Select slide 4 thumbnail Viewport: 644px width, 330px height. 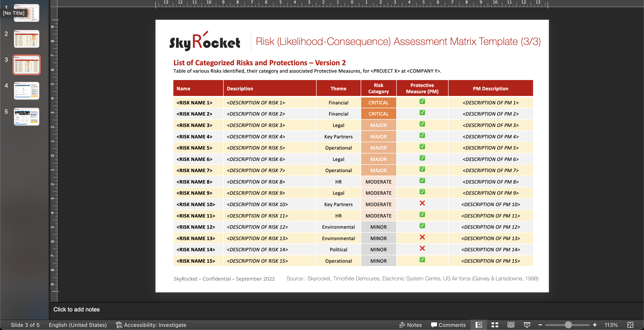coord(27,91)
